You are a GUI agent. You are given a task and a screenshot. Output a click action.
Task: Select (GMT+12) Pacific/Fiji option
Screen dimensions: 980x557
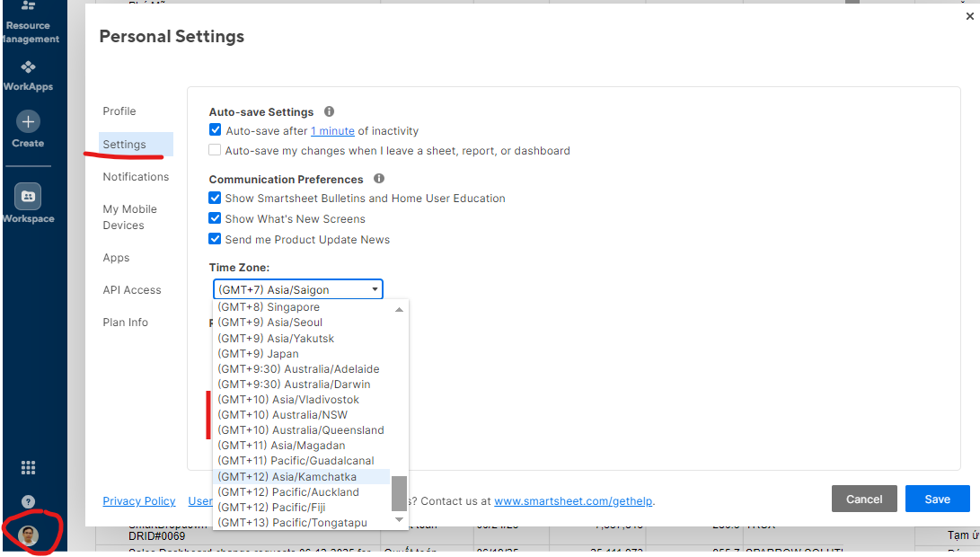pos(302,507)
